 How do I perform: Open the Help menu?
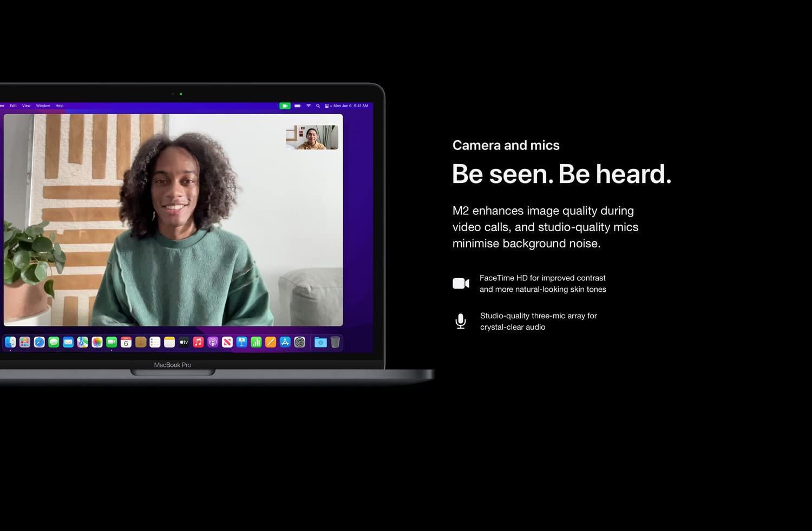pos(60,106)
